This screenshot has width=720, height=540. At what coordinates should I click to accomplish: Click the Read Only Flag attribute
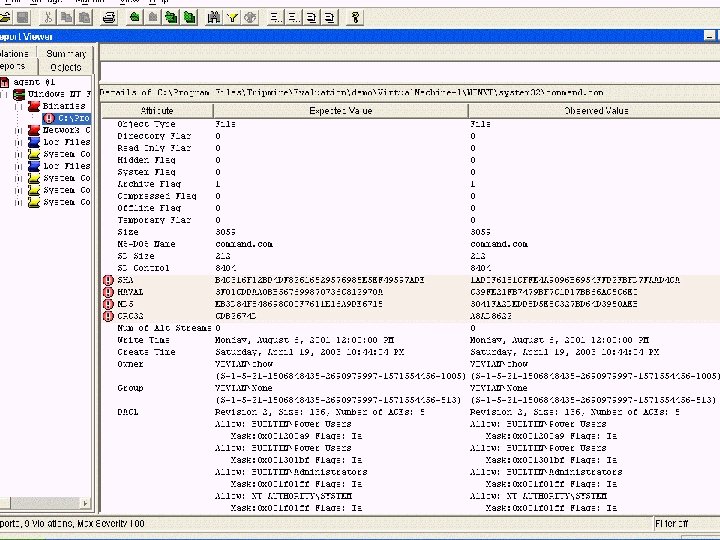(154, 148)
